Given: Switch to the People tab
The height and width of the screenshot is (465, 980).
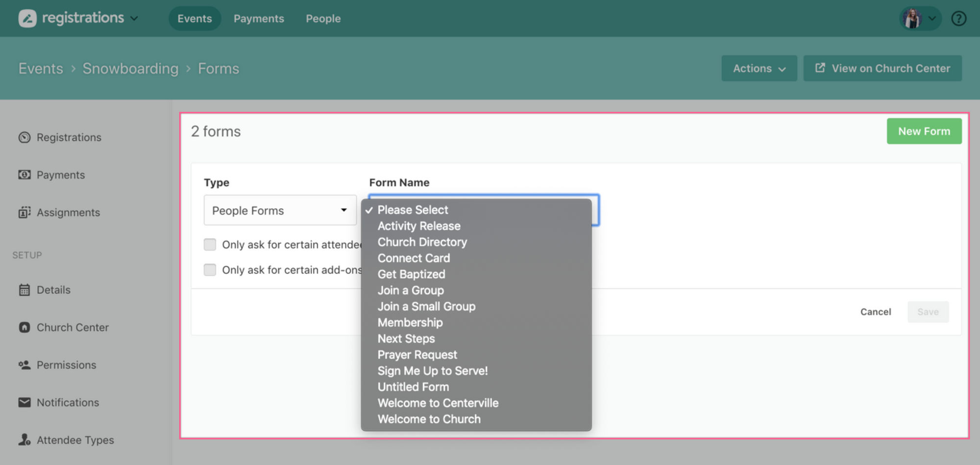Looking at the screenshot, I should tap(323, 19).
